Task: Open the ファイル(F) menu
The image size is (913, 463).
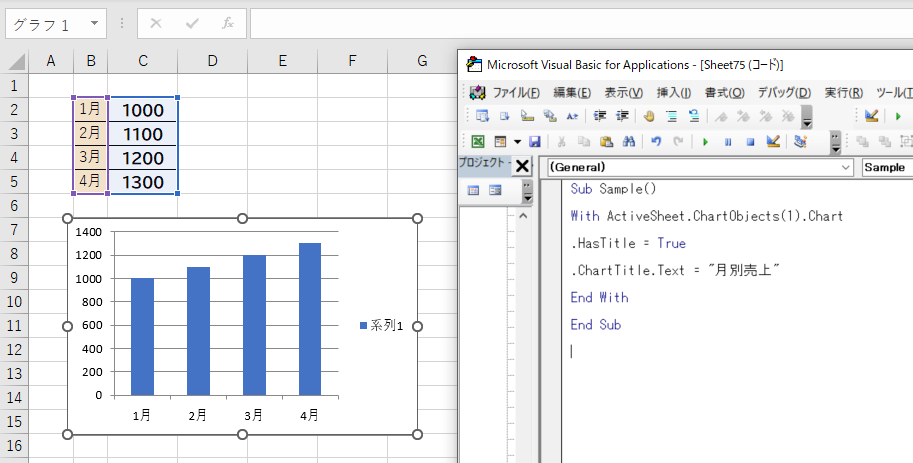Action: 516,92
